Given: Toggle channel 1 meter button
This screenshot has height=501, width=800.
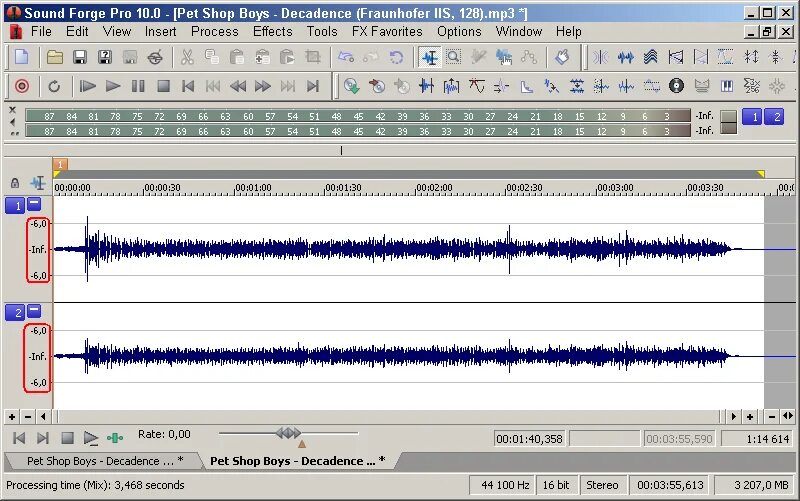Looking at the screenshot, I should [753, 117].
